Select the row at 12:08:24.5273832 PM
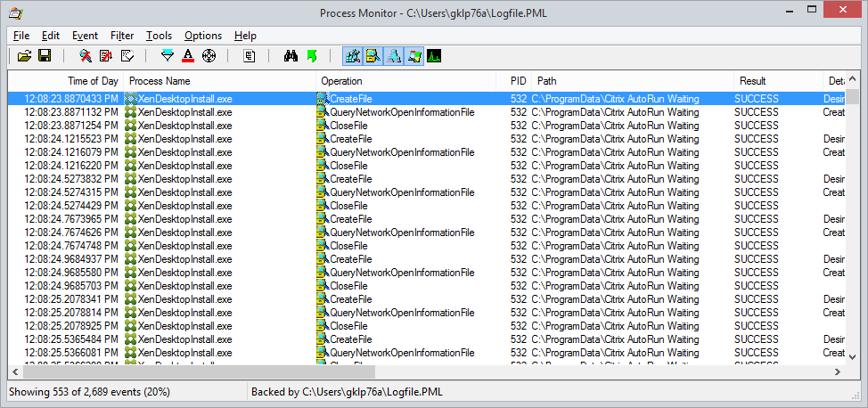The width and height of the screenshot is (868, 408). (x=427, y=179)
